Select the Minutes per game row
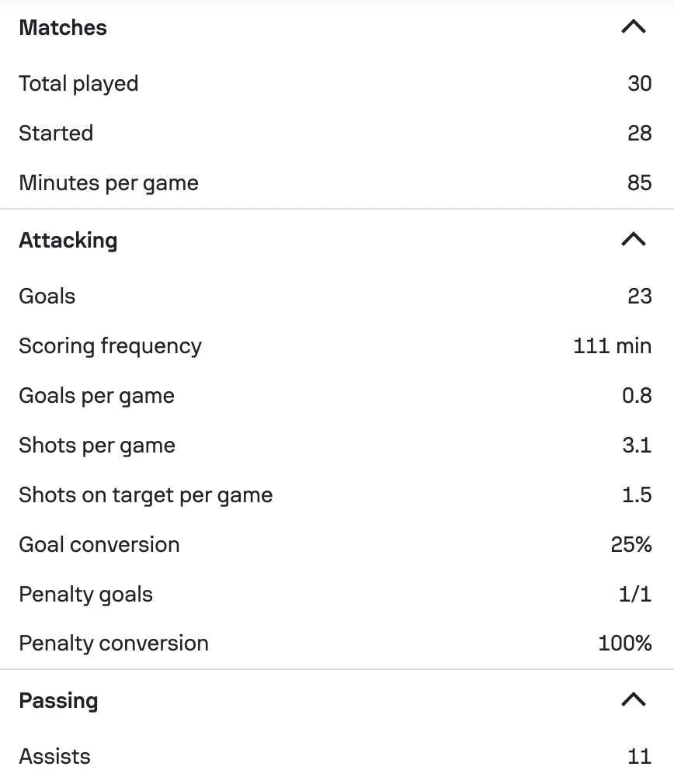Image resolution: width=674 pixels, height=784 pixels. (x=337, y=183)
